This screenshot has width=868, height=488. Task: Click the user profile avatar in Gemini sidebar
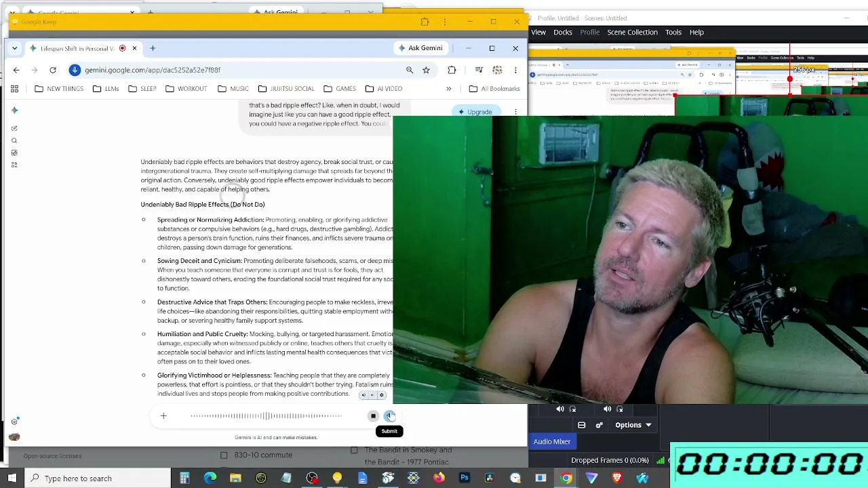tap(14, 437)
